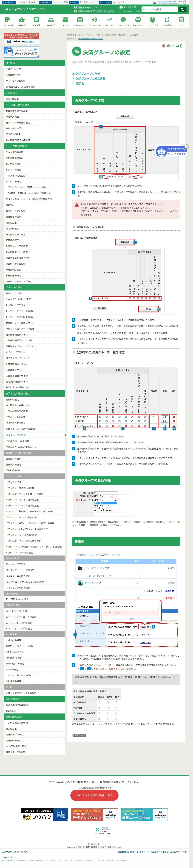
Task: Open the メール envelope icon menu
Action: point(65,21)
